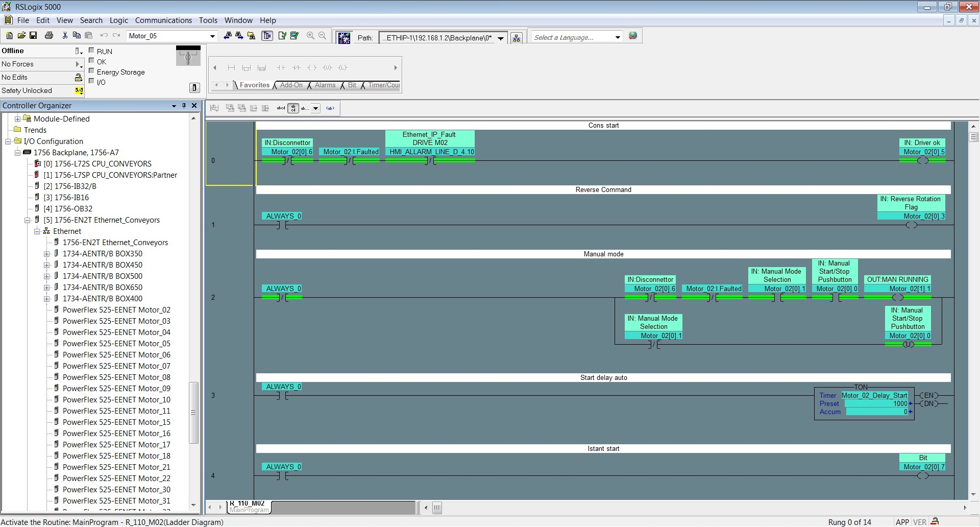Image resolution: width=980 pixels, height=527 pixels.
Task: Open the RSWho network browse icon
Action: coord(517,38)
